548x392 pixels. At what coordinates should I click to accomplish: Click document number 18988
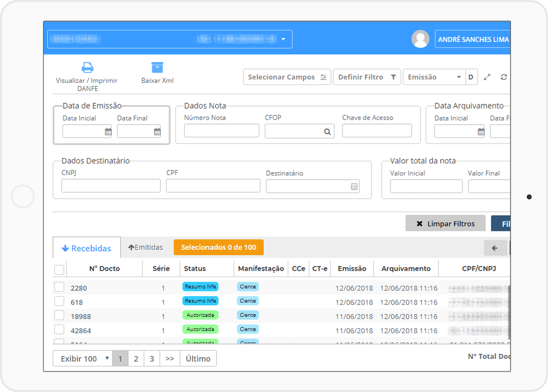[81, 317]
